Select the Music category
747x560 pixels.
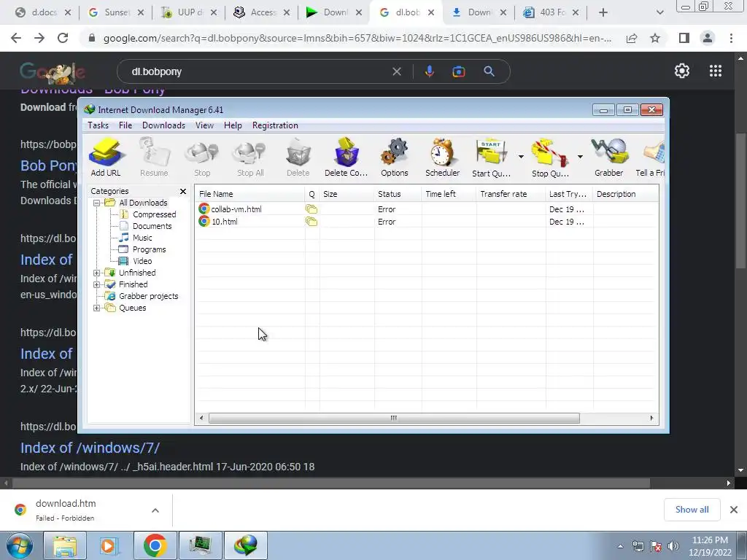(x=142, y=238)
